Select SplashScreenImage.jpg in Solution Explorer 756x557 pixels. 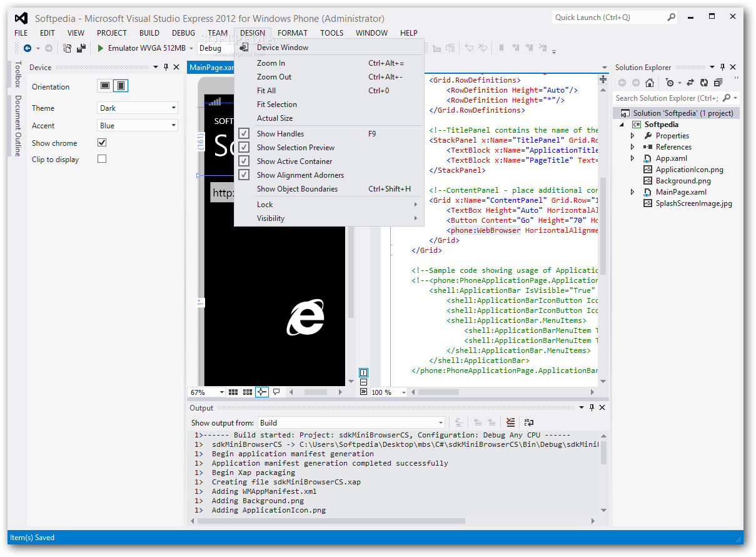(693, 203)
